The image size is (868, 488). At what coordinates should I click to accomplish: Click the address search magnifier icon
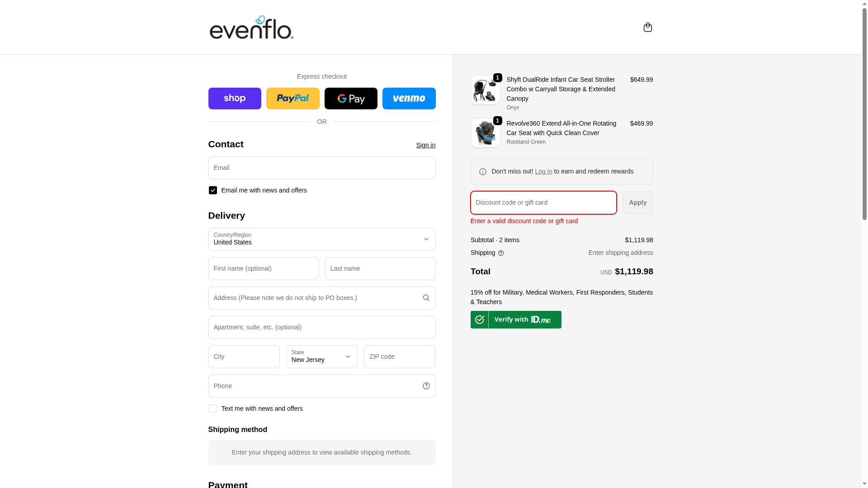[426, 298]
